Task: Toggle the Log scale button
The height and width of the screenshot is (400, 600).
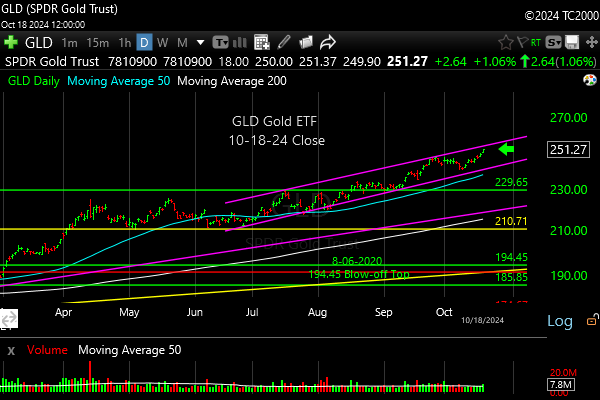Action: (560, 321)
